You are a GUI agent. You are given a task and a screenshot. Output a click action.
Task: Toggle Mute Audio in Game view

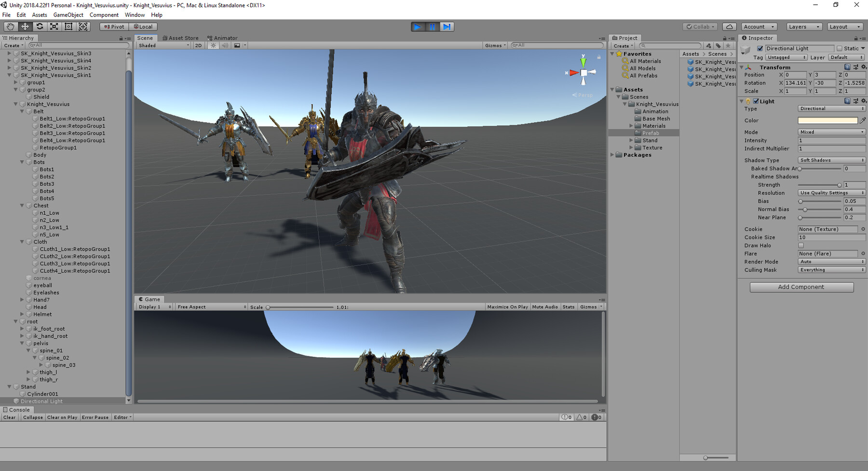545,307
